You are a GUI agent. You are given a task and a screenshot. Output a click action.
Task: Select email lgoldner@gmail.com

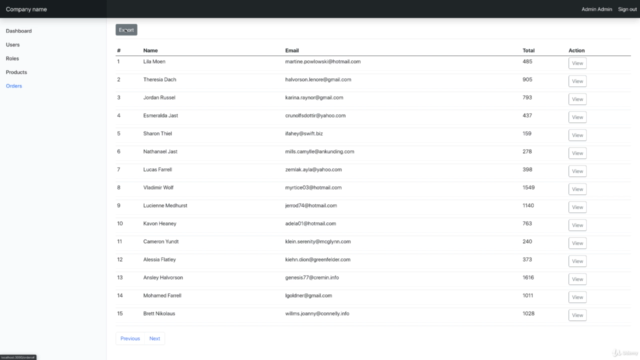pos(309,296)
